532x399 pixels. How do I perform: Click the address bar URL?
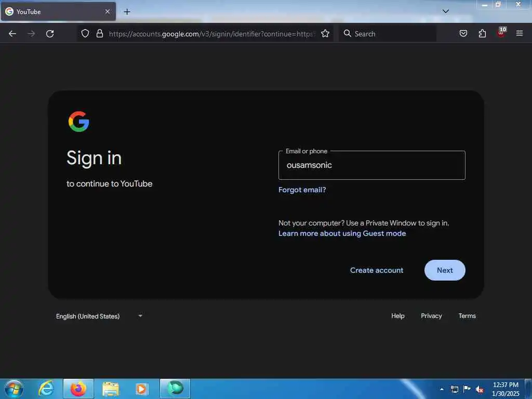point(212,34)
